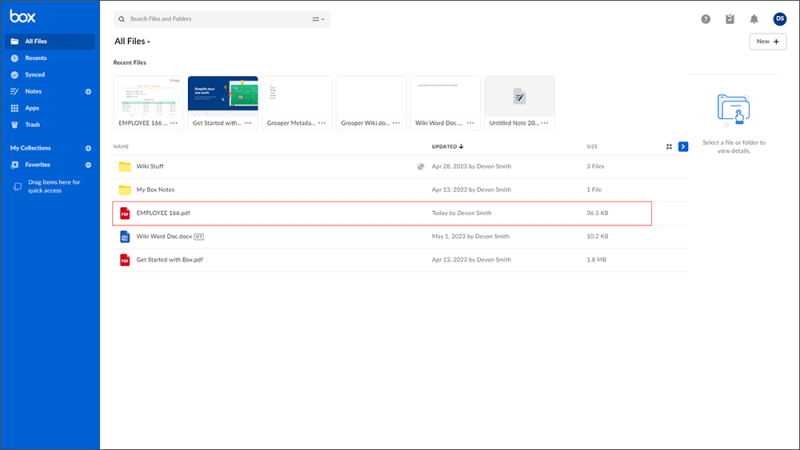This screenshot has height=450, width=800.
Task: Click collaboration icon on Wiki Stuff row
Action: click(420, 167)
